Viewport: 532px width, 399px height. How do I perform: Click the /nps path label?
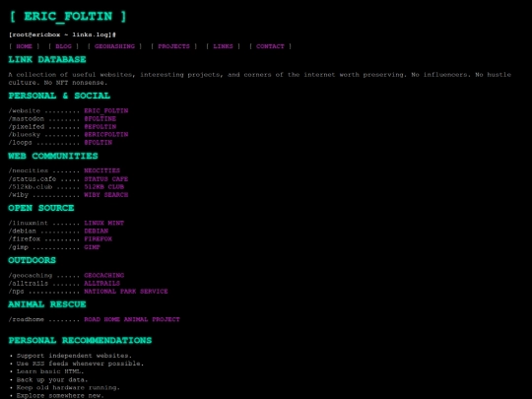pyautogui.click(x=17, y=291)
